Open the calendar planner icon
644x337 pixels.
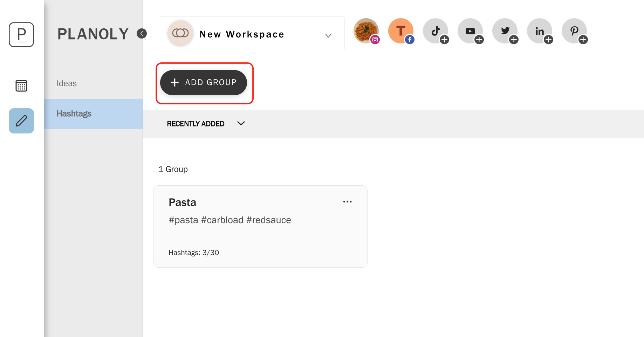[x=21, y=86]
